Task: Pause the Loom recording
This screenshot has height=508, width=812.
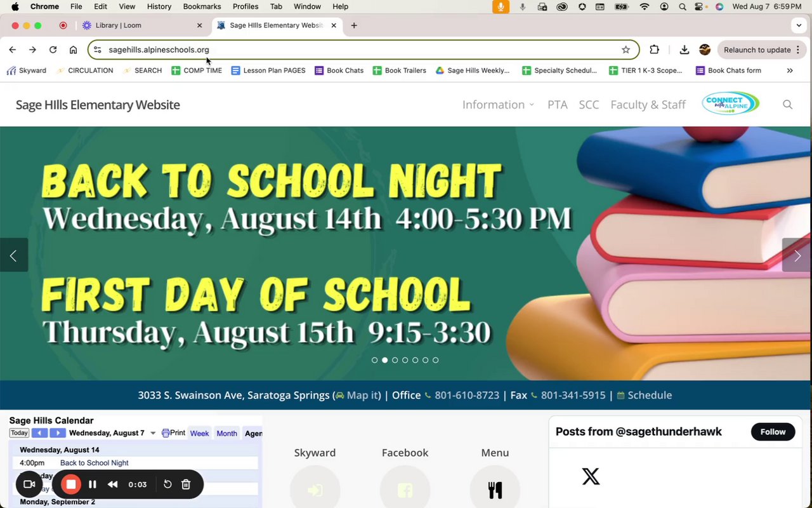Action: pos(93,485)
